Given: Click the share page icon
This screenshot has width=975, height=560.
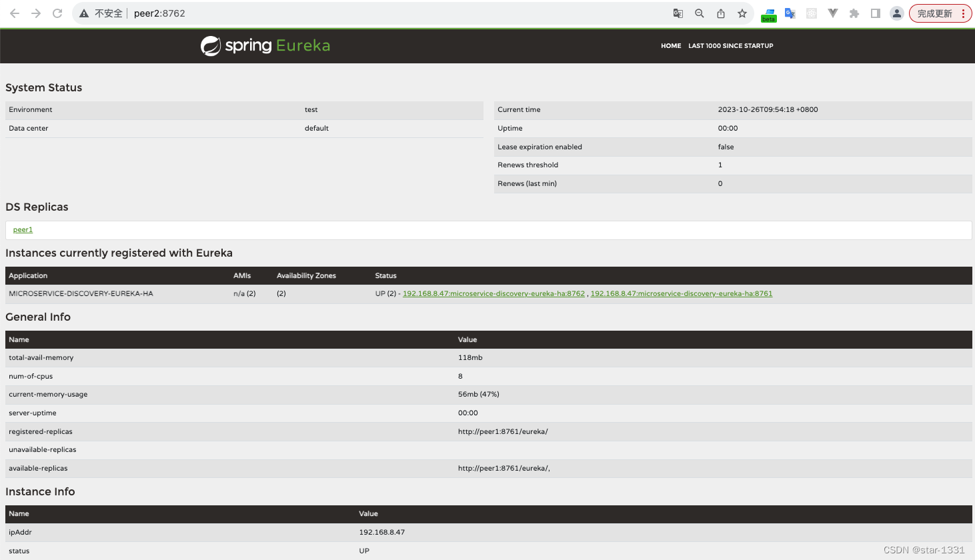Looking at the screenshot, I should click(721, 13).
